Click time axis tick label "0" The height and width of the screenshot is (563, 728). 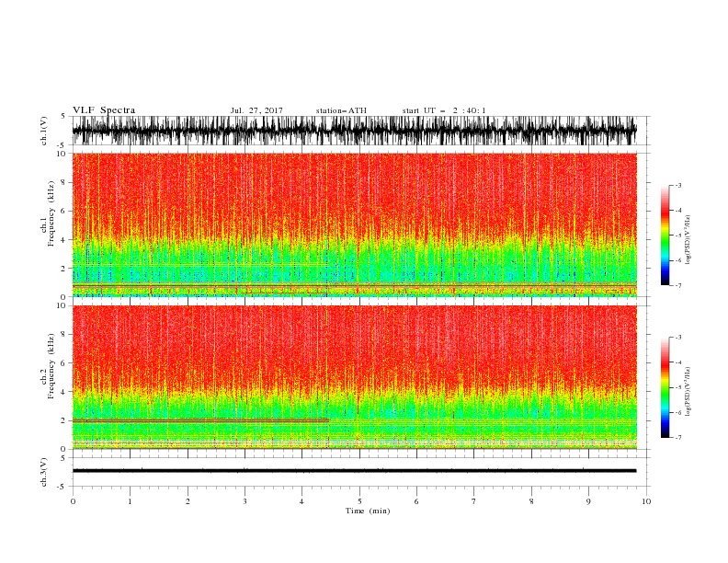point(73,501)
